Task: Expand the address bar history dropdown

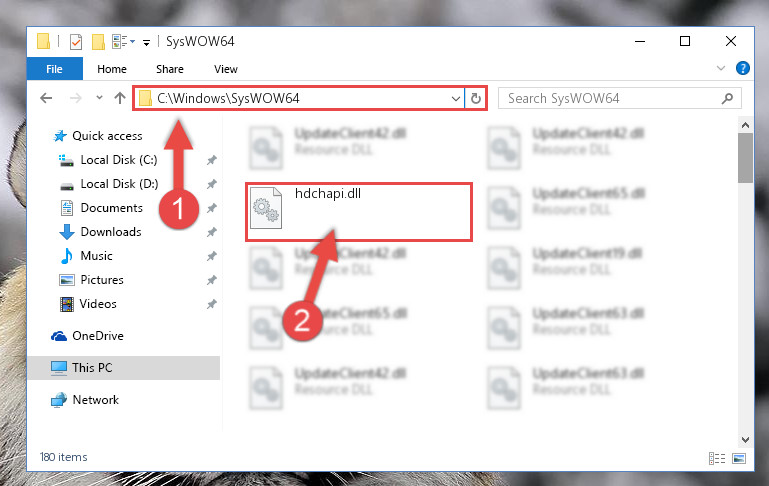Action: point(456,99)
